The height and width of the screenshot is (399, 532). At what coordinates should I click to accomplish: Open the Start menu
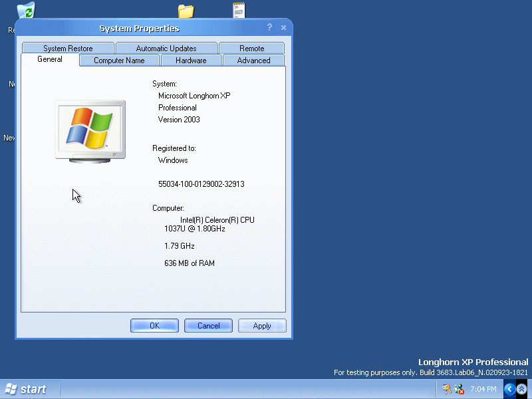(x=26, y=389)
